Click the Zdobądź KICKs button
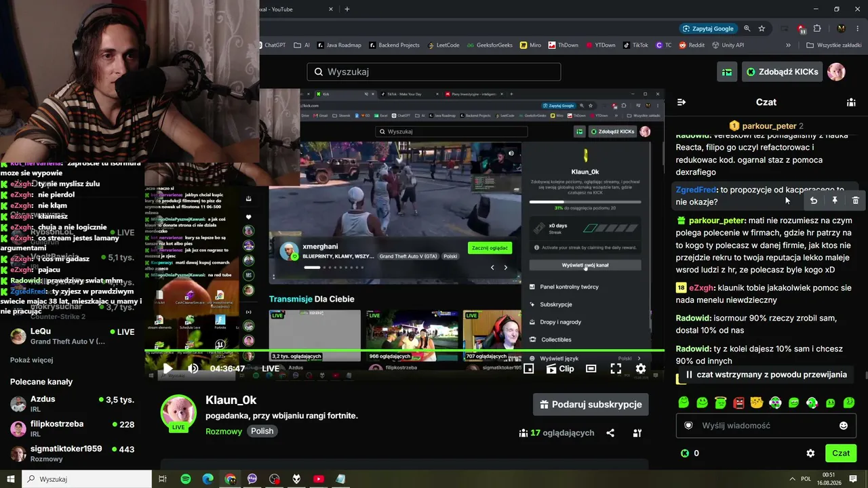Viewport: 868px width, 488px height. (x=782, y=72)
